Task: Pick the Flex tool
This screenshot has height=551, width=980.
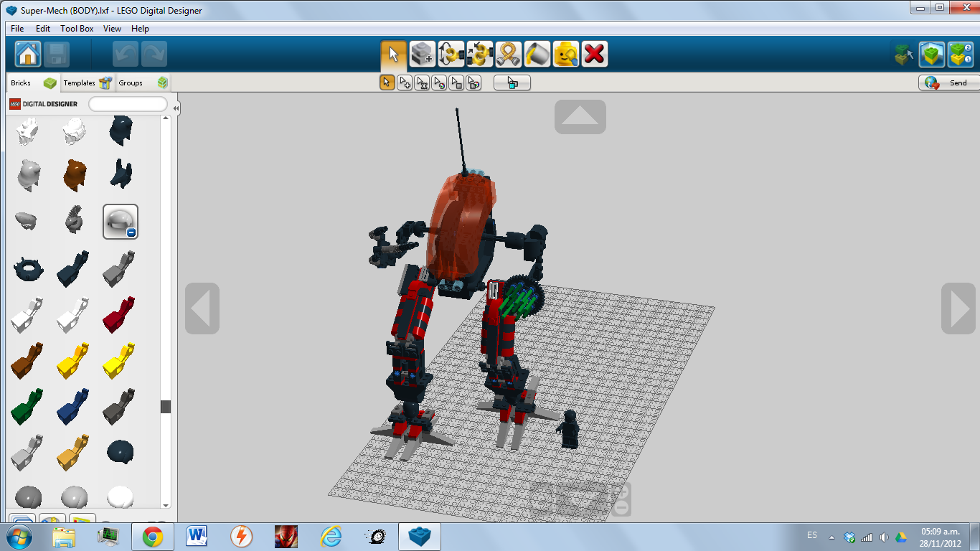Action: tap(508, 53)
